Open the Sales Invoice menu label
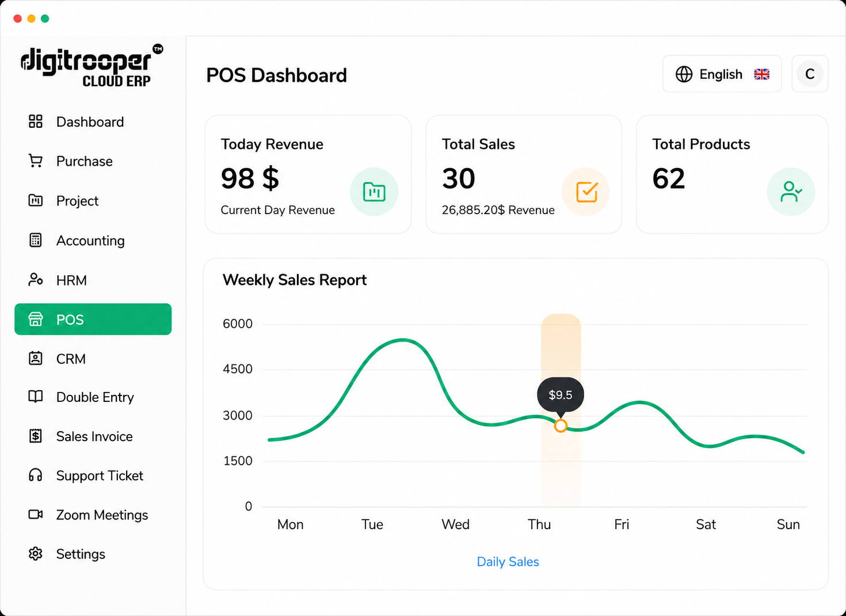Viewport: 846px width, 616px height. click(x=94, y=436)
